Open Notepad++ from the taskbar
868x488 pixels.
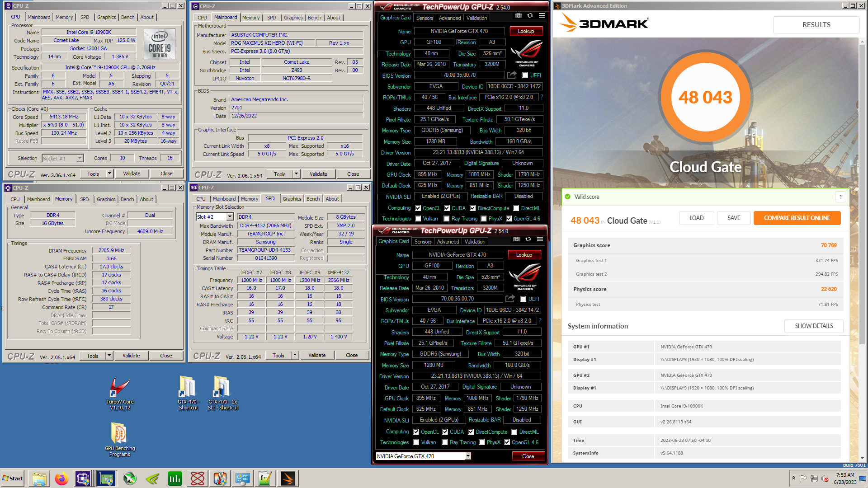point(265,479)
